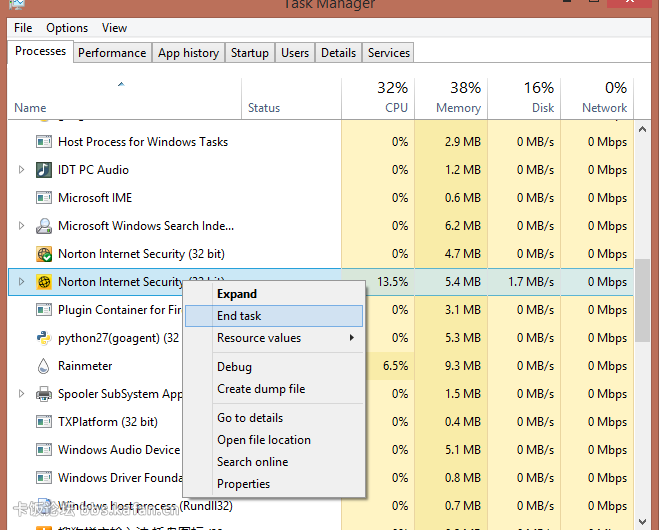
Task: Click the Plugin Container for Firefox icon
Action: pyautogui.click(x=44, y=310)
